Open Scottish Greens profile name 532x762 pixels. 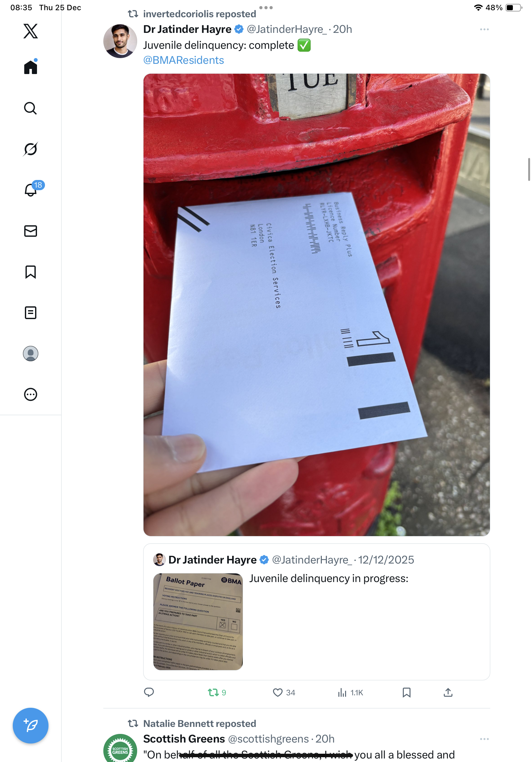click(184, 739)
